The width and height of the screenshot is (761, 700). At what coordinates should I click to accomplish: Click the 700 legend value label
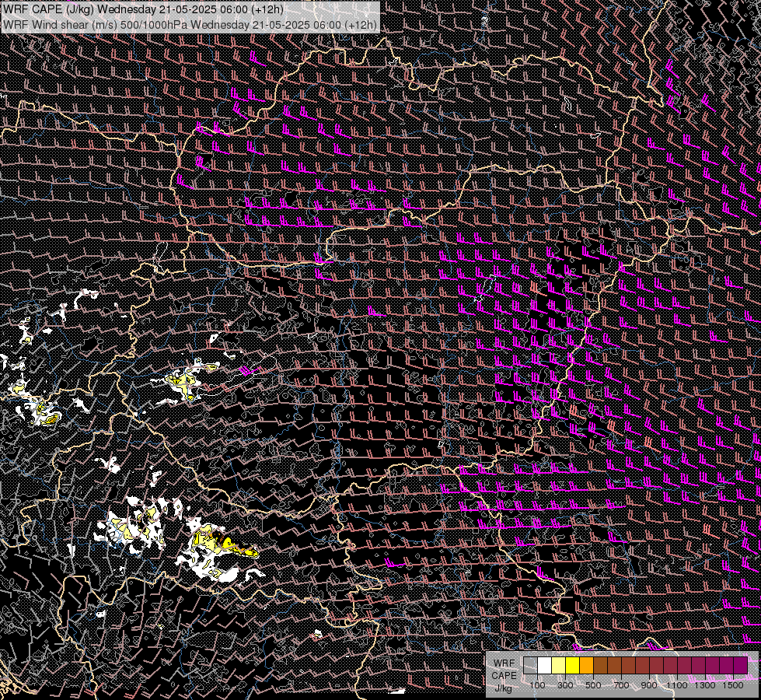pyautogui.click(x=621, y=685)
